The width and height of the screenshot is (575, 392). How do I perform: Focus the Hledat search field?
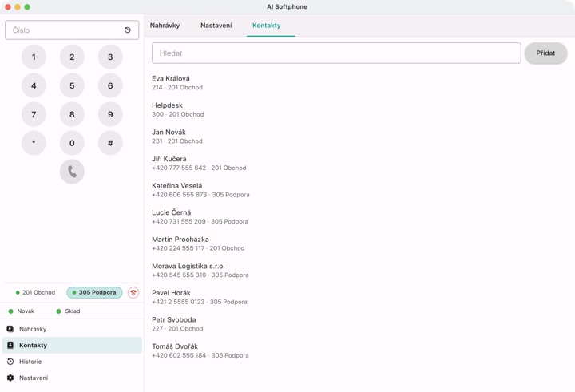tap(336, 53)
